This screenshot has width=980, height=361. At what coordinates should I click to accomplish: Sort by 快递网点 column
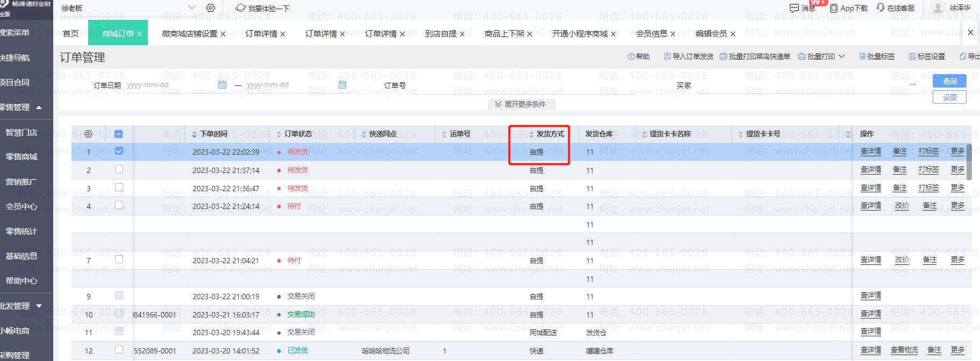click(x=364, y=134)
